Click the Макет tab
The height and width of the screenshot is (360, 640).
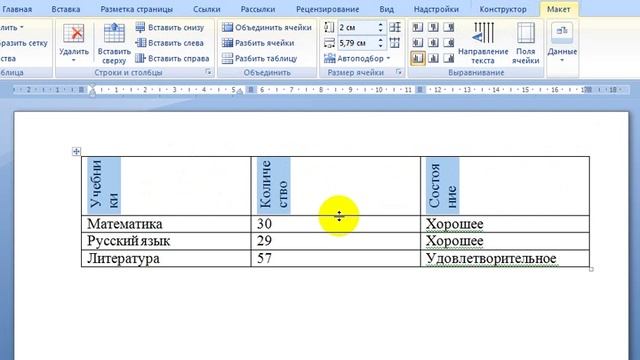pyautogui.click(x=558, y=9)
